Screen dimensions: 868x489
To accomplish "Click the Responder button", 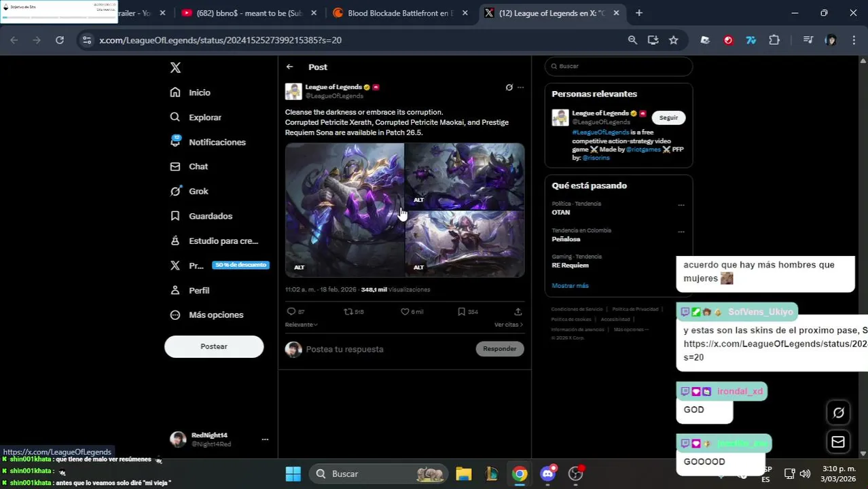I will [x=500, y=348].
